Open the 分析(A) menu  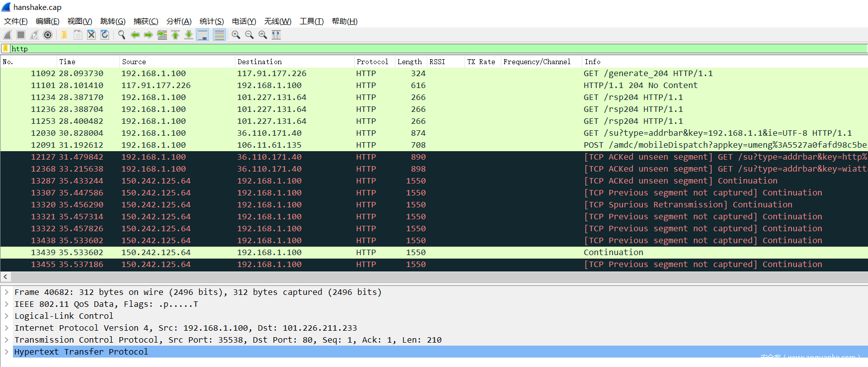coord(178,21)
